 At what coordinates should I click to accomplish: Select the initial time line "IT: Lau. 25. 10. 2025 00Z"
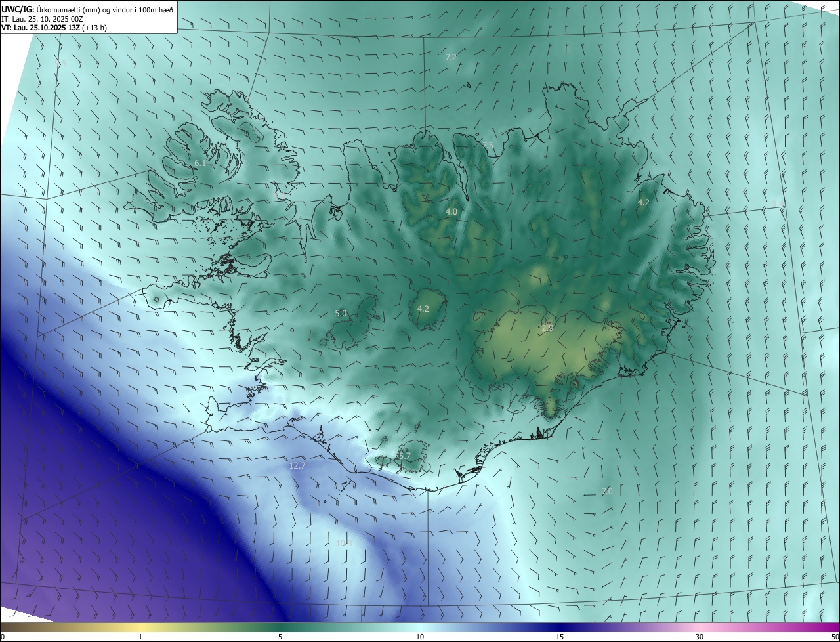(42, 19)
